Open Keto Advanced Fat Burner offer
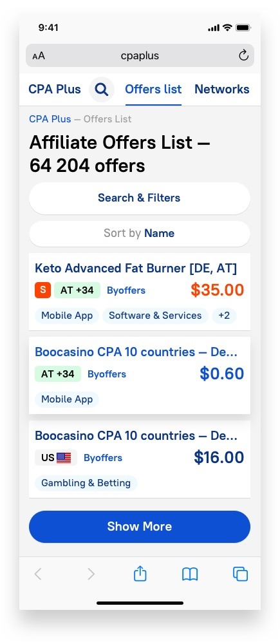The width and height of the screenshot is (280, 644). pos(136,268)
